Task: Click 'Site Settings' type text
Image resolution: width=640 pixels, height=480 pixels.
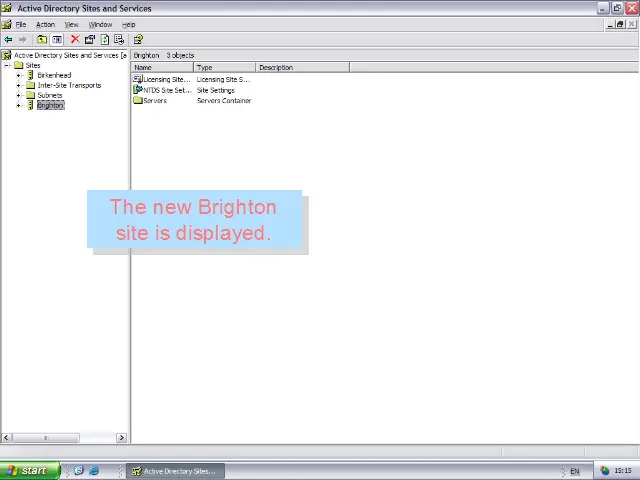Action: click(x=216, y=90)
